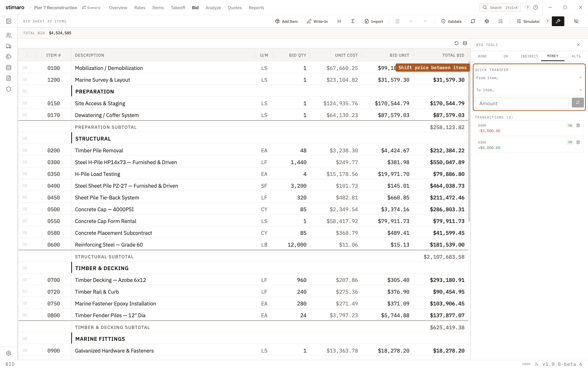Viewport: 588px width, 368px height.
Task: Click the Import button
Action: (374, 21)
